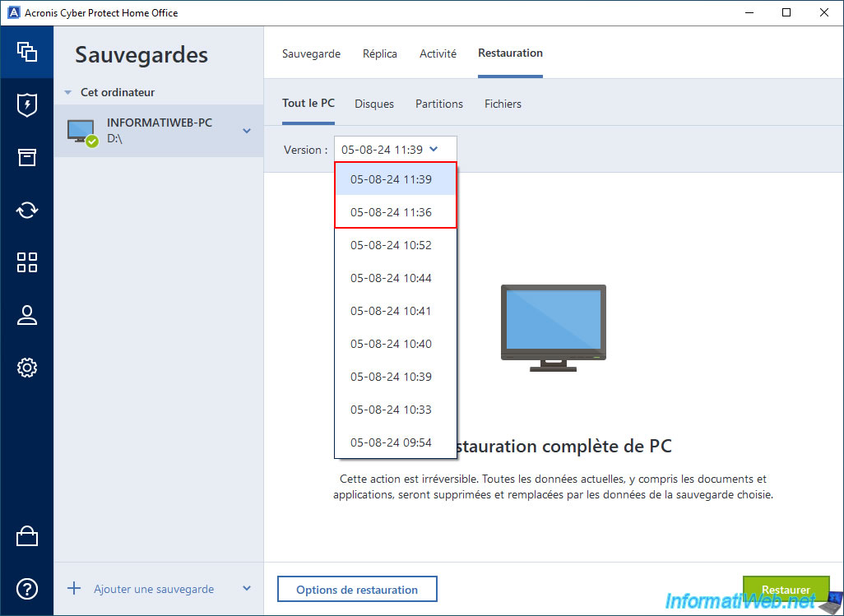
Task: Click Ajouter une sauvegarde
Action: point(154,589)
